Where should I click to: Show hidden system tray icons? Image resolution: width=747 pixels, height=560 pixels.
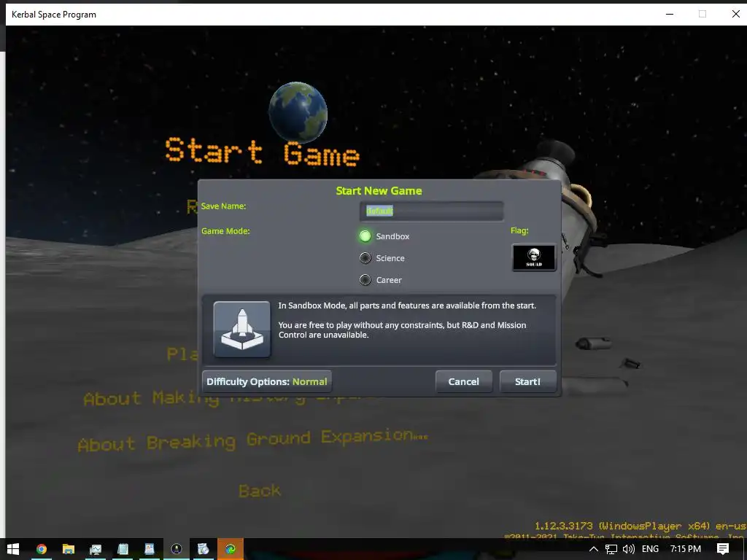pyautogui.click(x=594, y=549)
